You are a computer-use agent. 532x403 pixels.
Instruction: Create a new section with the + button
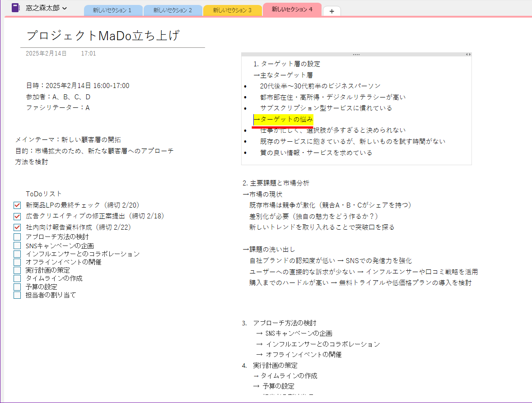click(x=331, y=10)
